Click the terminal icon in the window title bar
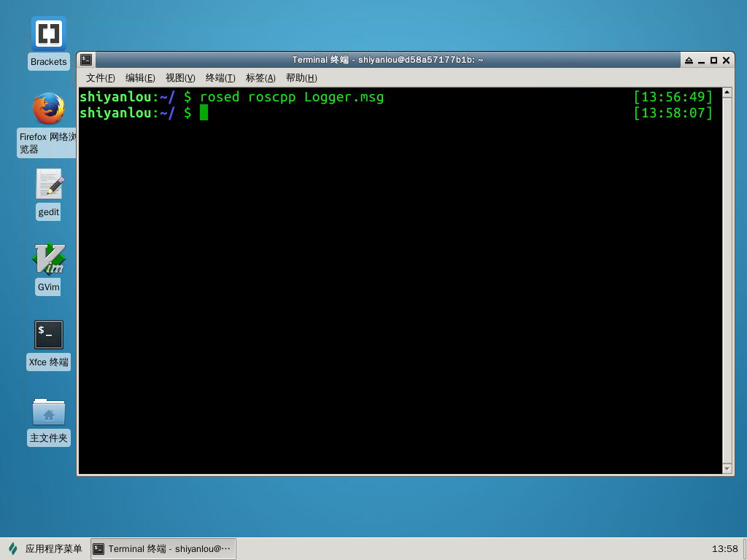This screenshot has width=747, height=560. 86,60
